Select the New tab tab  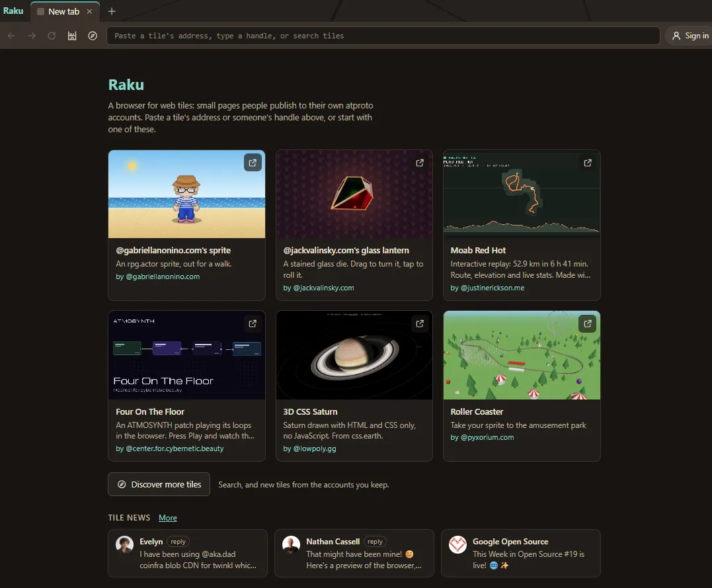click(x=64, y=11)
